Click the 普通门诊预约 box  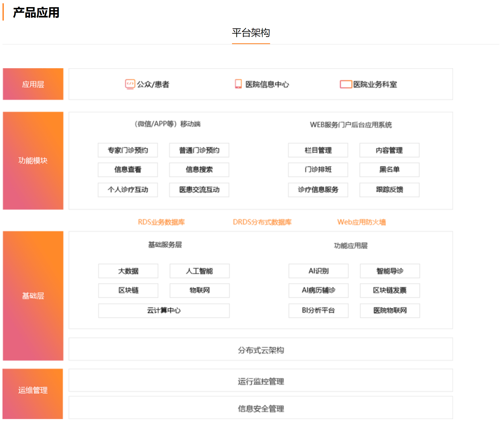coord(199,150)
